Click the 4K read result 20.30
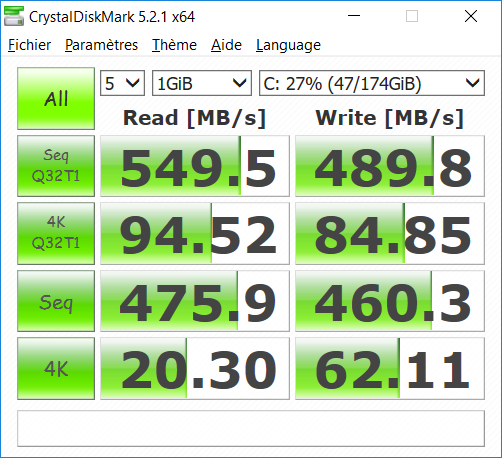Screen dimensions: 502x458 195,368
